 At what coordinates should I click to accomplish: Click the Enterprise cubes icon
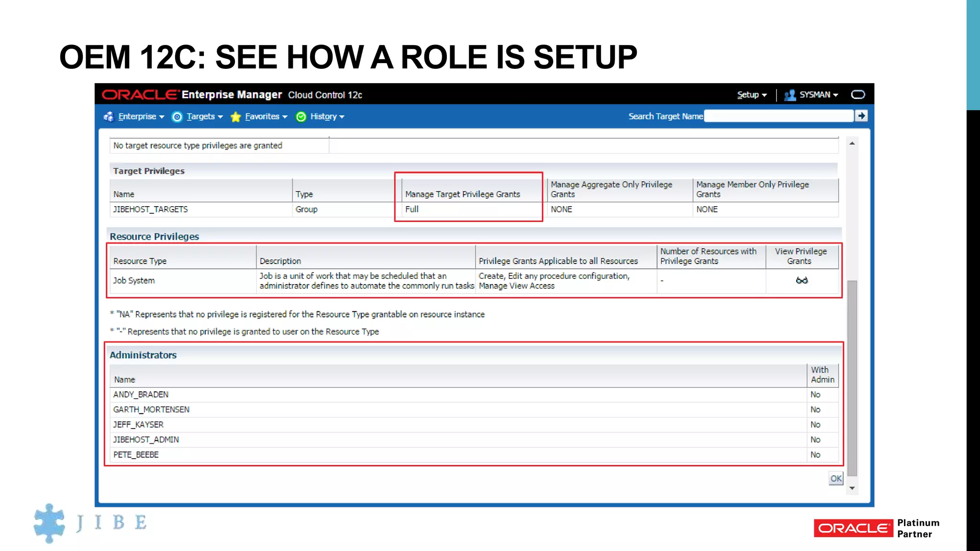click(109, 116)
